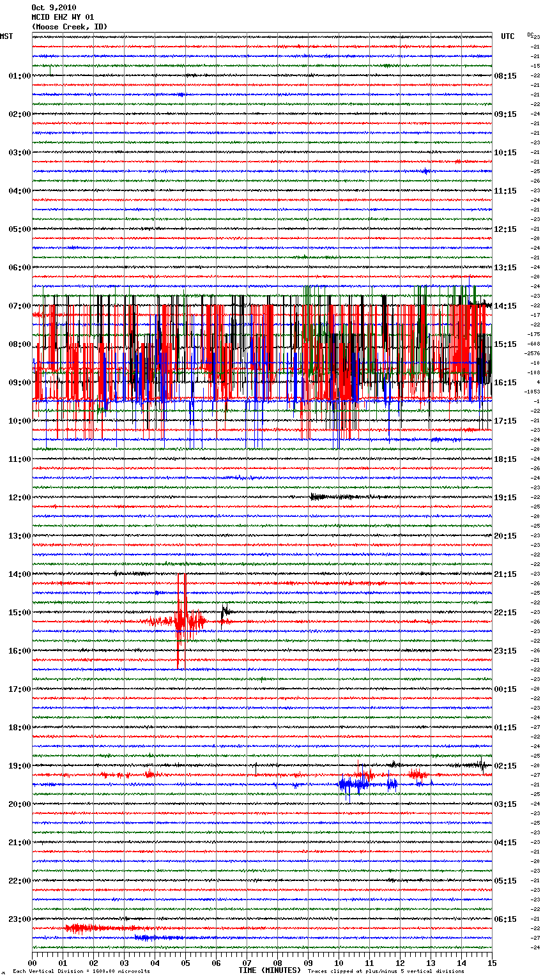This screenshot has width=543, height=980.
Task: Select the 14:00 MST row label
Action: [19, 574]
